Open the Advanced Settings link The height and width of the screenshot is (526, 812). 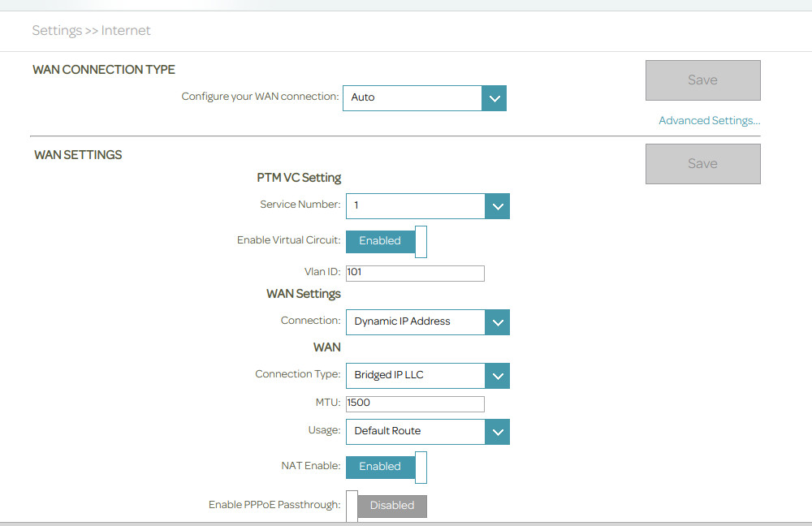point(709,121)
